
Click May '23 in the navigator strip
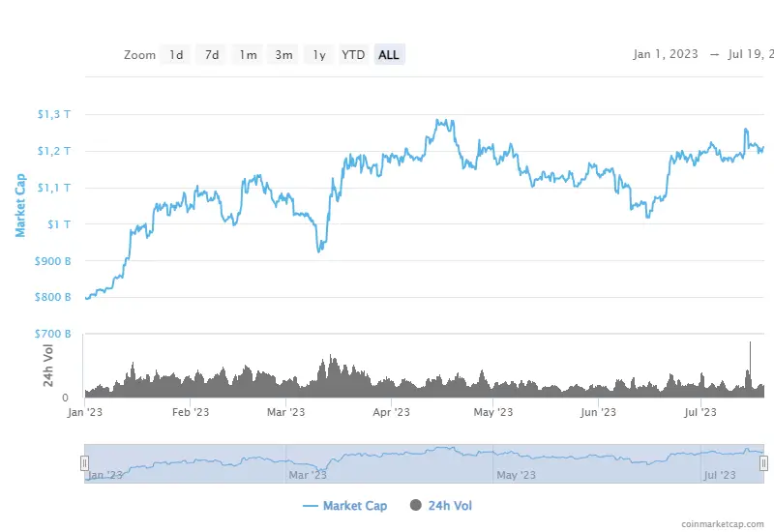coord(515,475)
